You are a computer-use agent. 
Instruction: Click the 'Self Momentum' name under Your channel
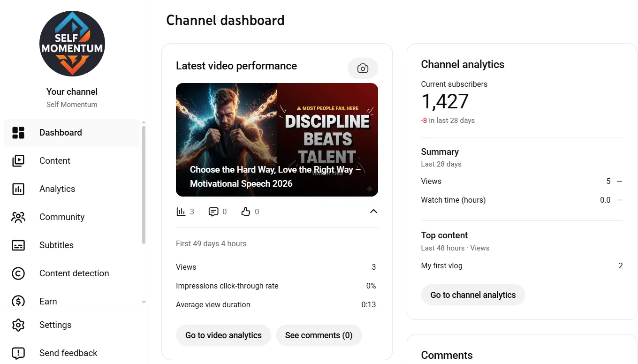coord(72,105)
